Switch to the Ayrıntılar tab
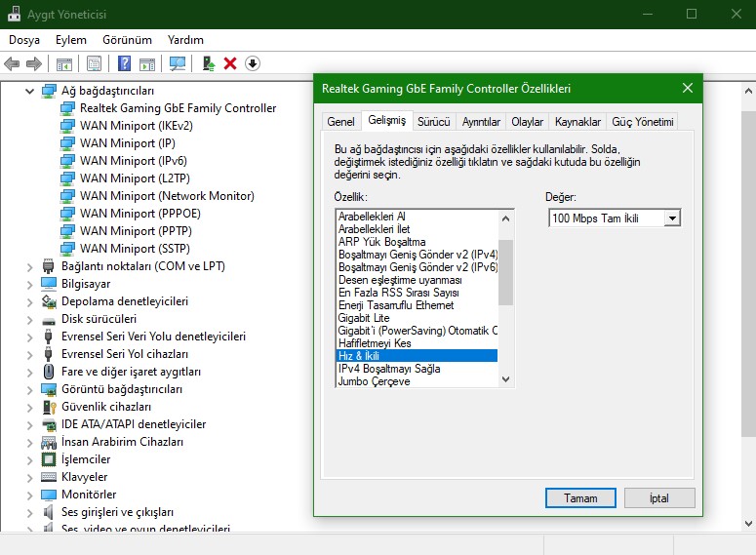Viewport: 756px width, 555px height. (x=481, y=122)
